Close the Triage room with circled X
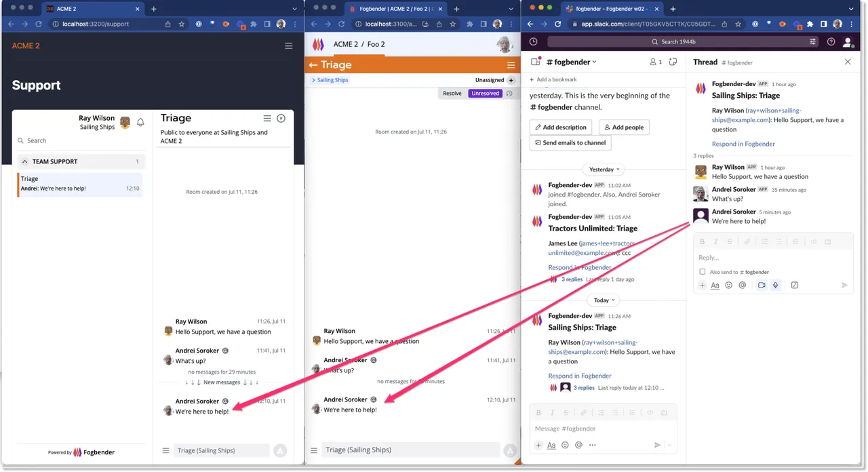This screenshot has width=868, height=472. click(x=281, y=118)
